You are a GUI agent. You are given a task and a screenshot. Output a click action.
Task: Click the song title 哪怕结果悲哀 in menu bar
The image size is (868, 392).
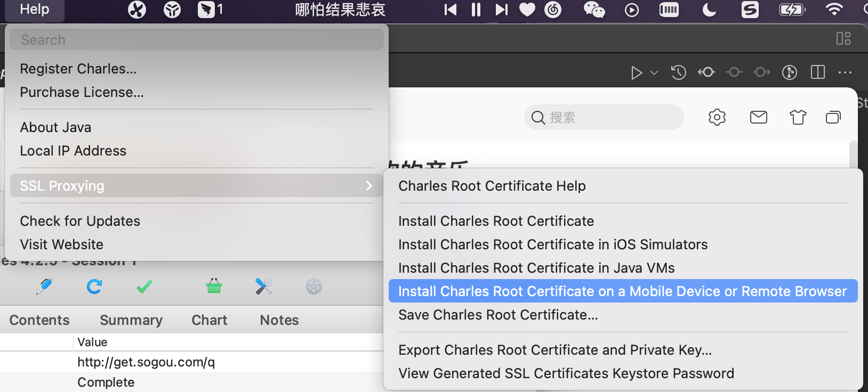pyautogui.click(x=340, y=10)
